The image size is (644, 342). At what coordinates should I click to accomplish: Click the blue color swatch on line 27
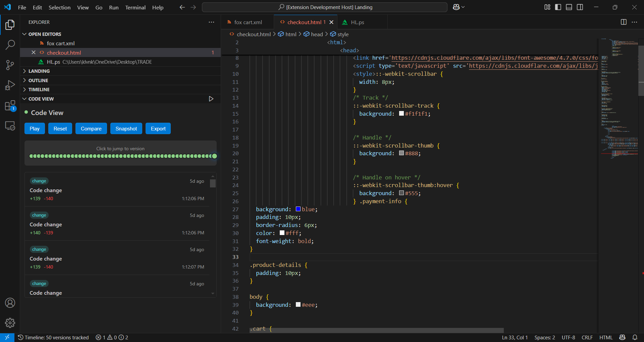[x=298, y=209]
